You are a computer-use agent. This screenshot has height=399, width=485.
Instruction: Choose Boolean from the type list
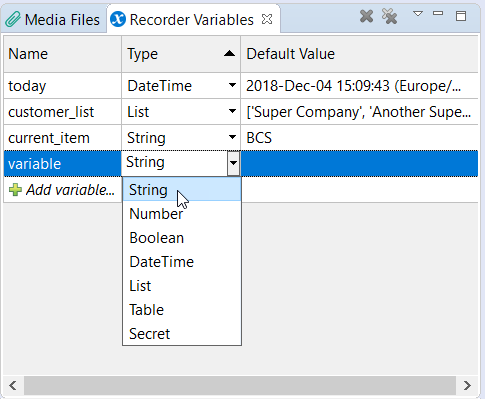coord(182,238)
